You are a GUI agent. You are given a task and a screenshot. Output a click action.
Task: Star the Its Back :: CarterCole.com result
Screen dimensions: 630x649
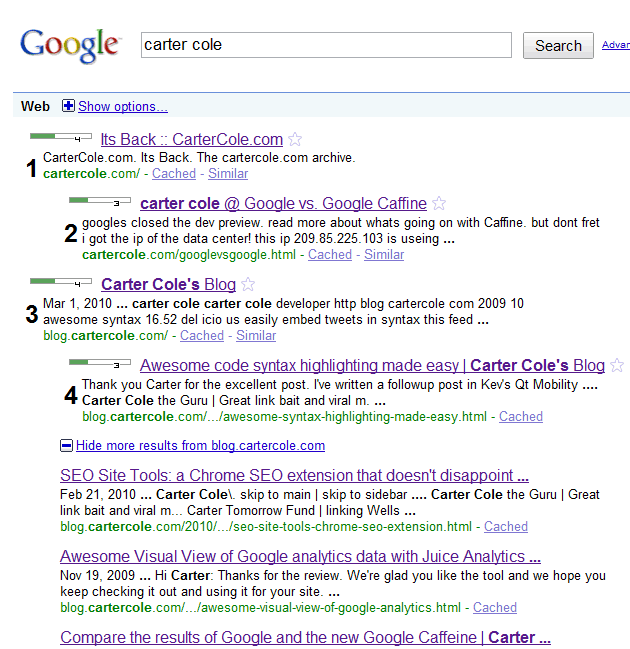click(x=295, y=140)
